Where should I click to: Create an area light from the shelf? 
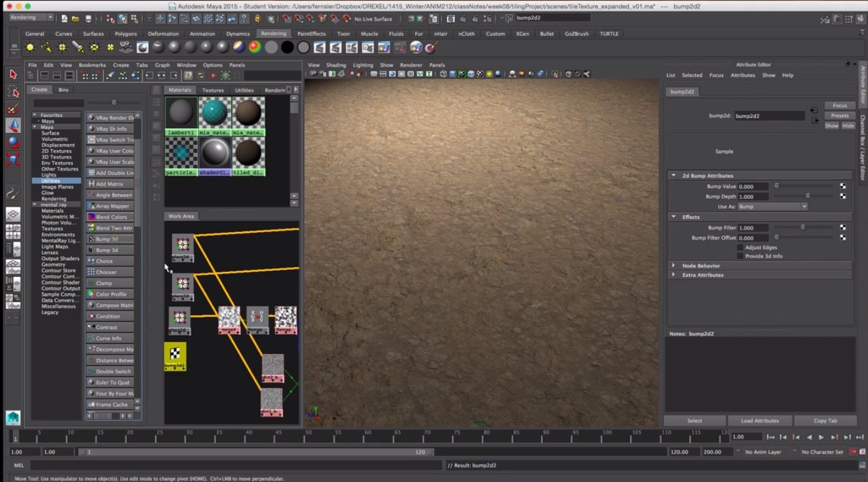pos(94,47)
